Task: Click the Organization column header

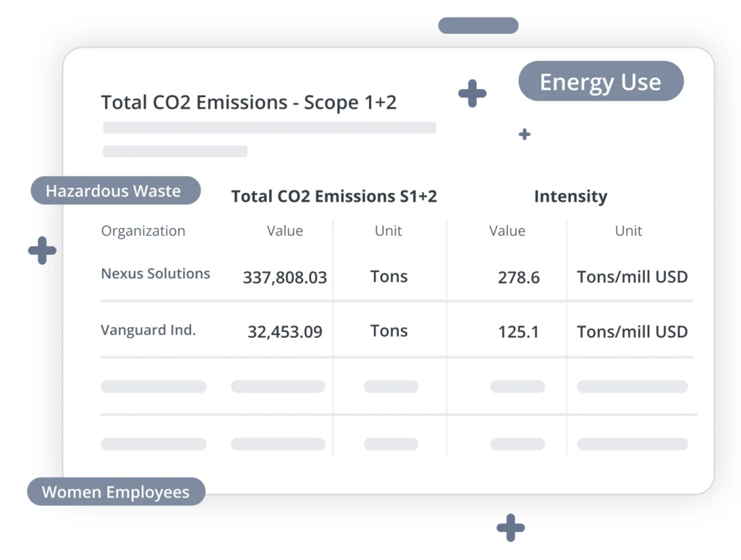Action: click(x=143, y=231)
